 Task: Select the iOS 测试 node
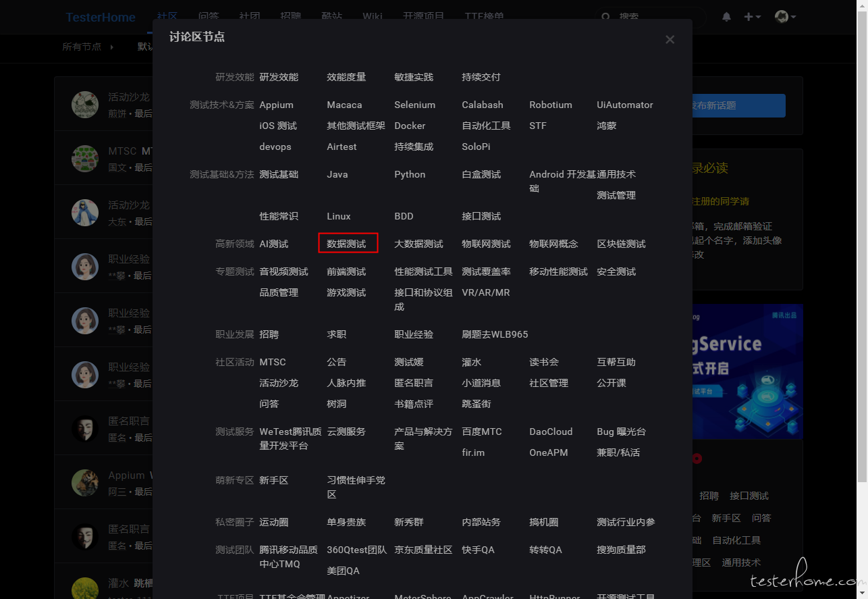278,126
